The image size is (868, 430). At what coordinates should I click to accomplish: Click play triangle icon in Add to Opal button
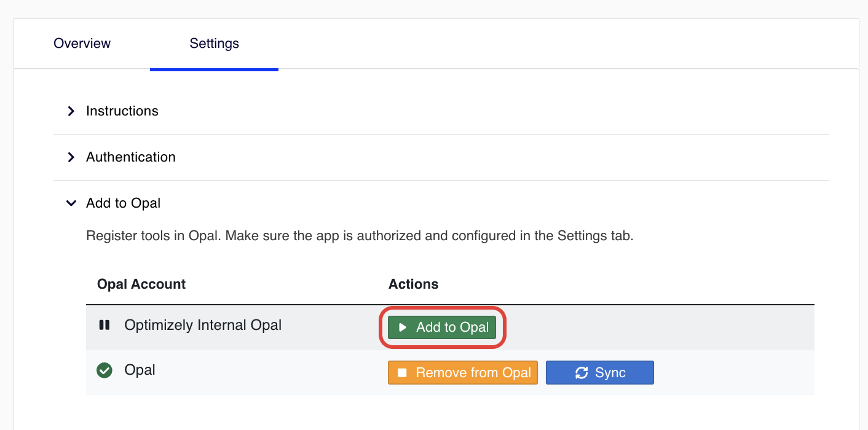(x=403, y=327)
